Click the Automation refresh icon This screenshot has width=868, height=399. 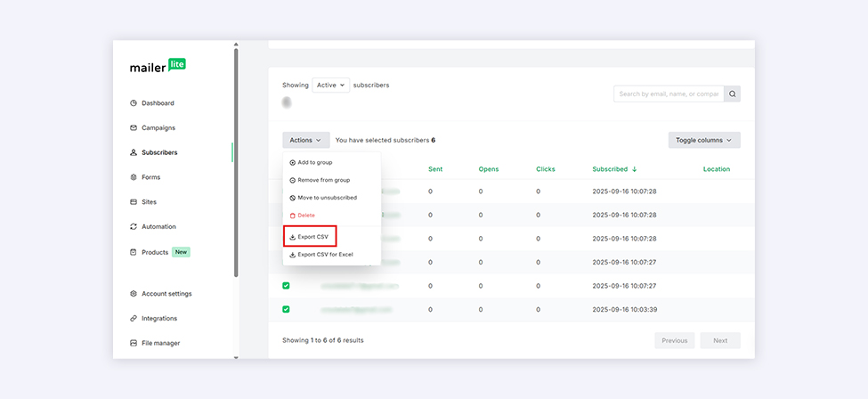134,227
